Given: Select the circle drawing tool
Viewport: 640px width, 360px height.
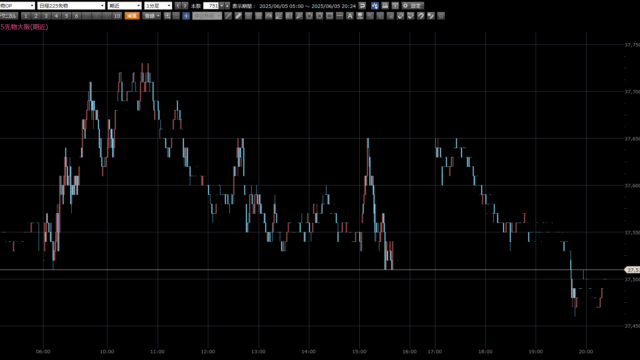Looking at the screenshot, I should coord(319,16).
